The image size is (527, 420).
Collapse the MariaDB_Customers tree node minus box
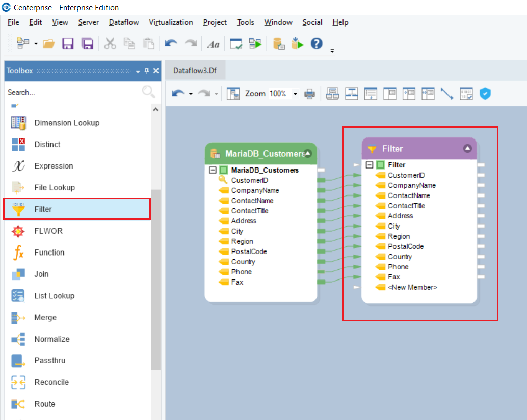pos(213,170)
